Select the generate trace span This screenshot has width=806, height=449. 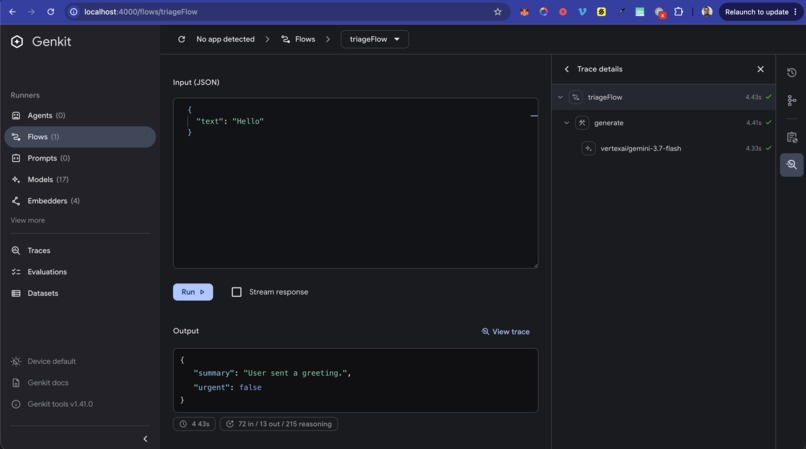point(664,123)
